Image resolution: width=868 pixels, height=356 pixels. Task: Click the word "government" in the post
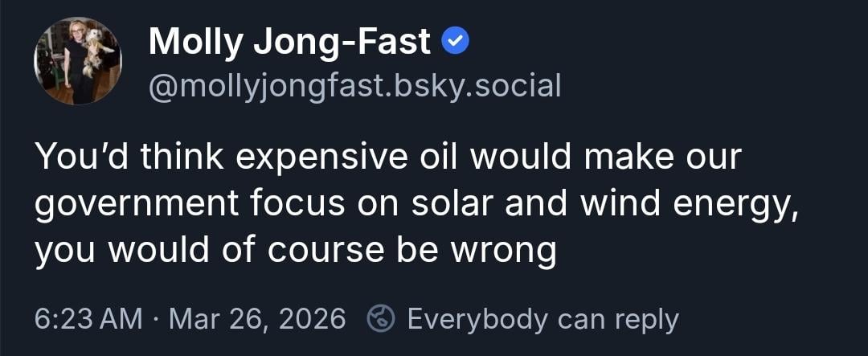[137, 204]
